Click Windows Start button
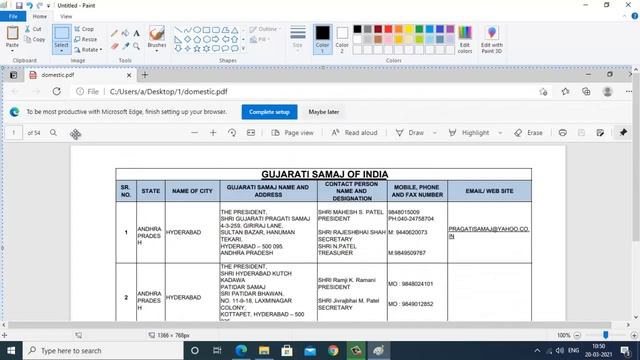 11,351
